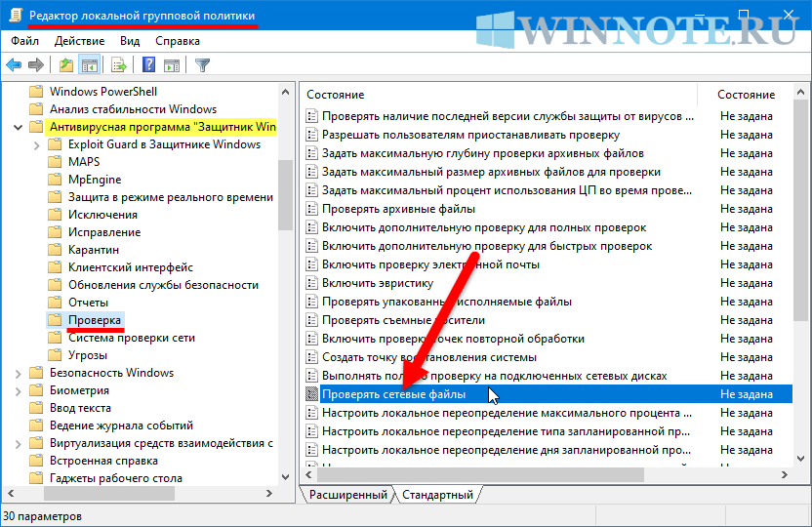Open the Действие menu
This screenshot has width=812, height=527.
click(x=80, y=41)
